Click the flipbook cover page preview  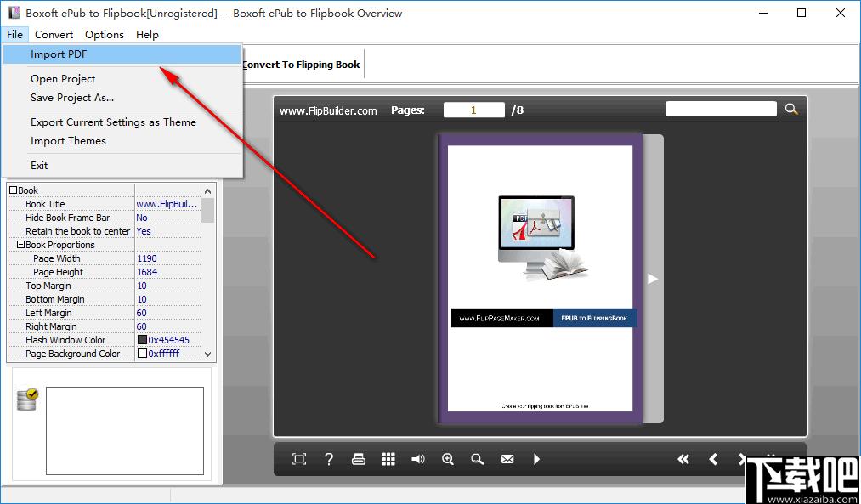(541, 279)
